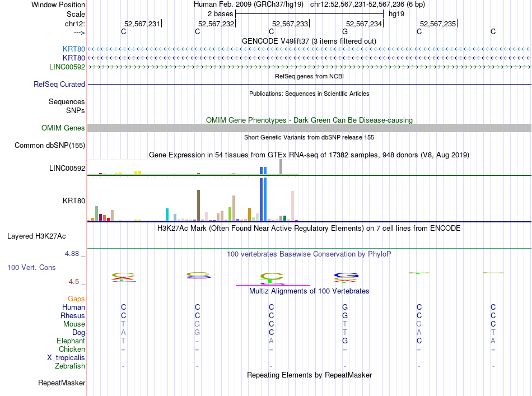Image resolution: width=532 pixels, height=396 pixels.
Task: Click the G base in sequence row
Action: [x=345, y=31]
